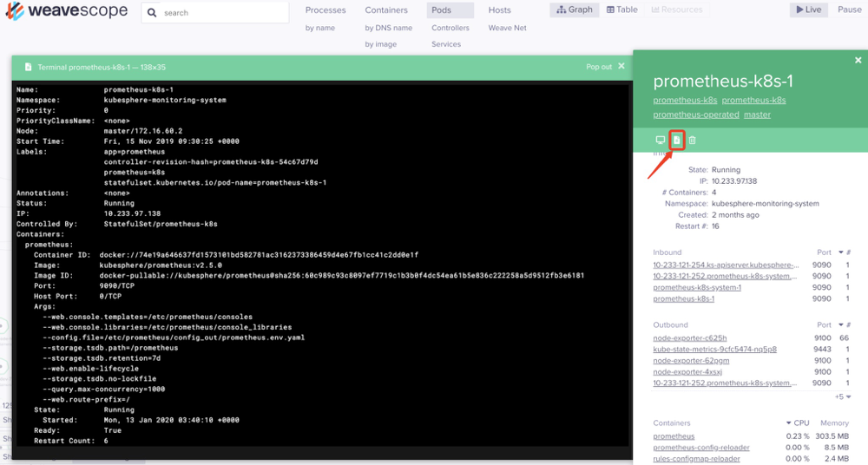The image size is (868, 465).
Task: Open inbound prometheus-k8s-1 link
Action: click(684, 298)
